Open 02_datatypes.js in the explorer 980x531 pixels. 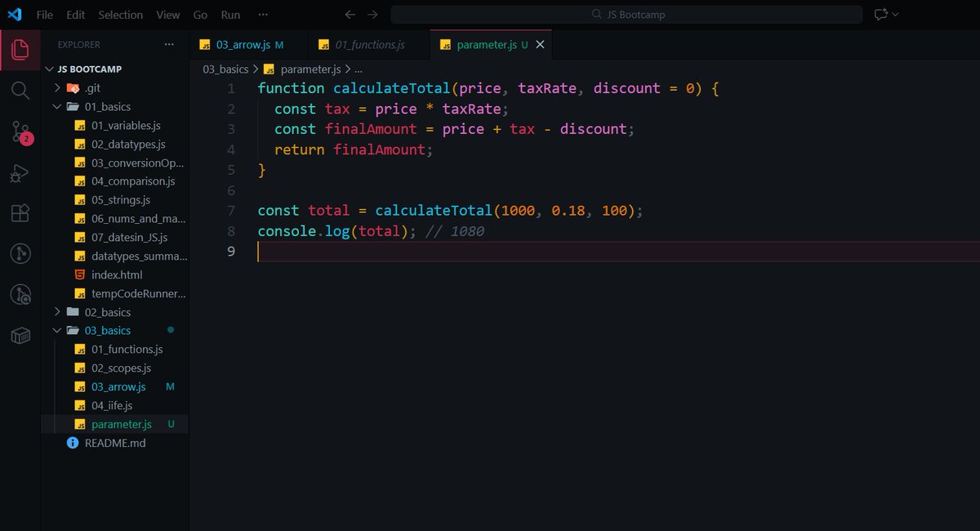click(114, 145)
